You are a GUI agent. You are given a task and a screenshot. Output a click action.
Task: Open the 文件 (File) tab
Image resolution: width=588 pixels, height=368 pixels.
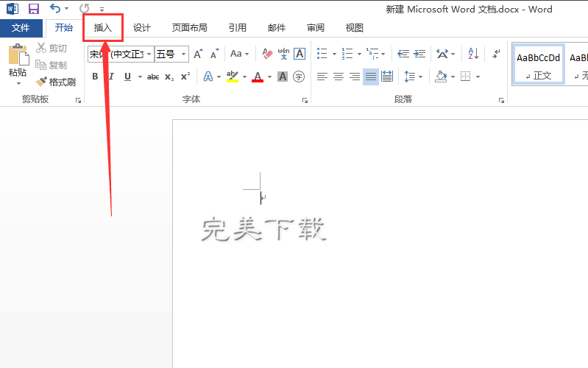pyautogui.click(x=21, y=28)
